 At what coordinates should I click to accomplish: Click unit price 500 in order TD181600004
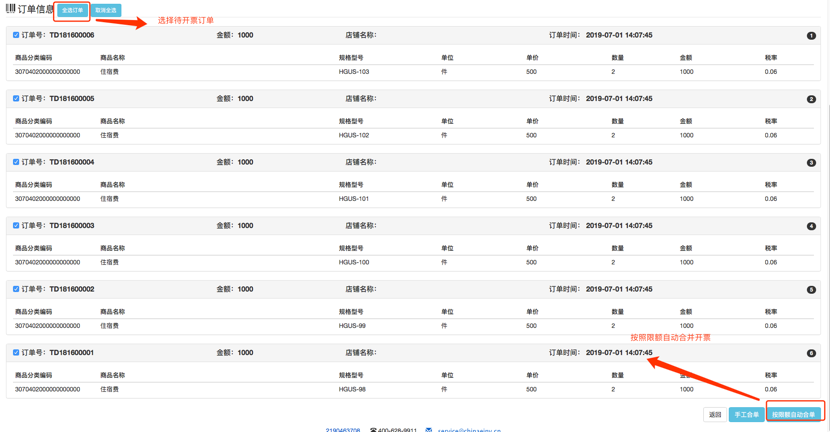(531, 199)
